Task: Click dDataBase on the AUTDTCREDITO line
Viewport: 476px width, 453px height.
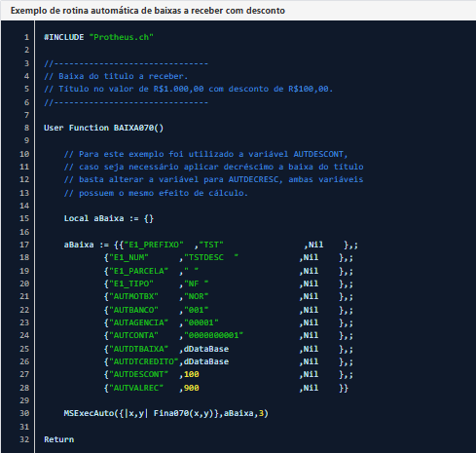Action: pyautogui.click(x=206, y=361)
